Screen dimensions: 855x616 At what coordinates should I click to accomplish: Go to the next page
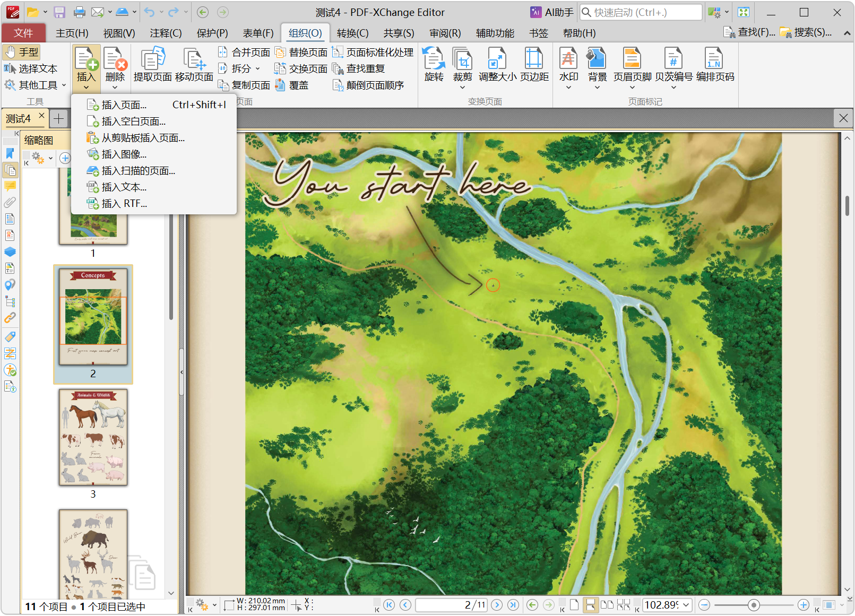(x=497, y=605)
